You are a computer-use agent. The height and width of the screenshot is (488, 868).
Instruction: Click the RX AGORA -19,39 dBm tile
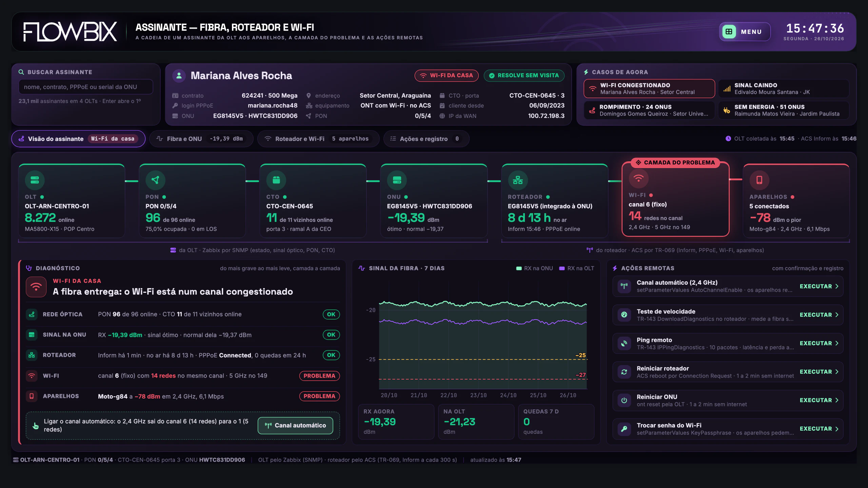pyautogui.click(x=396, y=422)
